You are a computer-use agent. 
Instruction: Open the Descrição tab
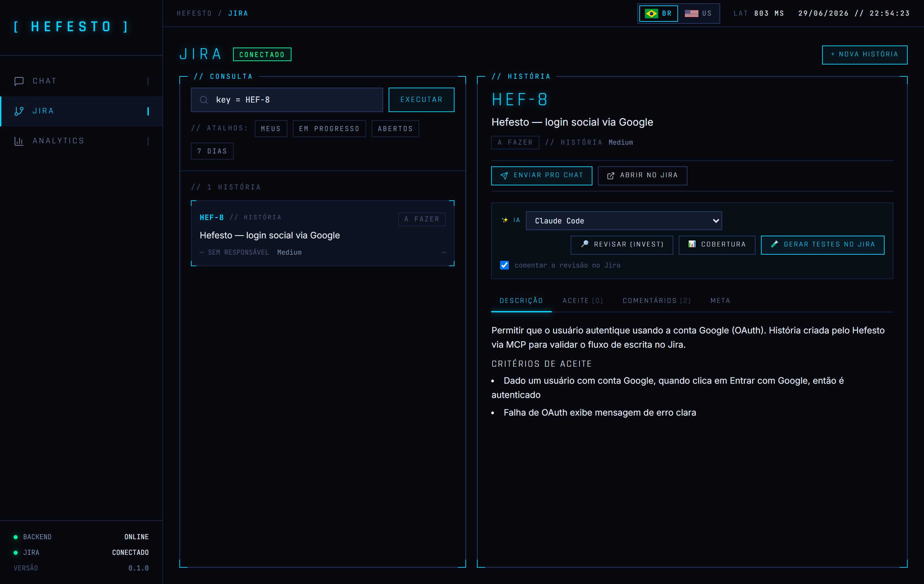521,300
